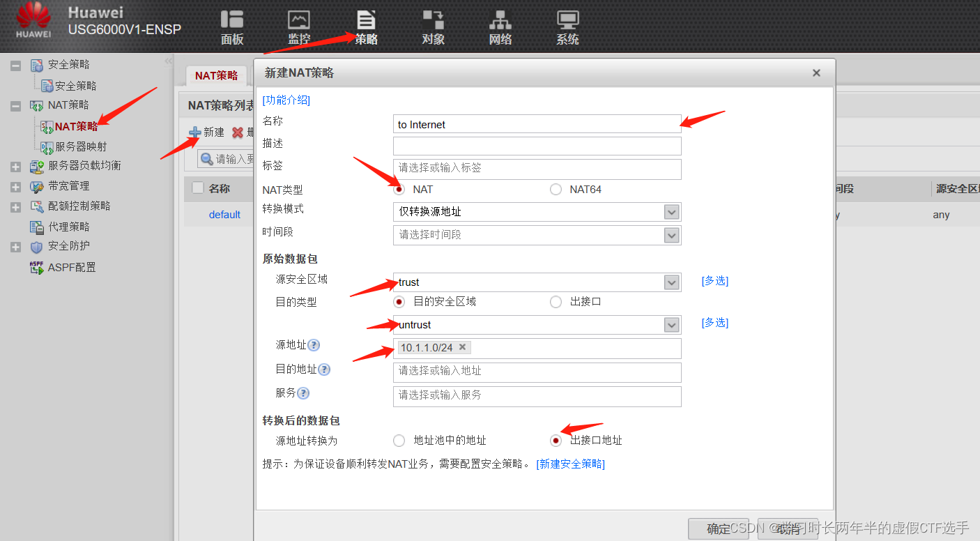Expand the 带宽管理 tree node
The height and width of the screenshot is (541, 980).
coord(15,188)
